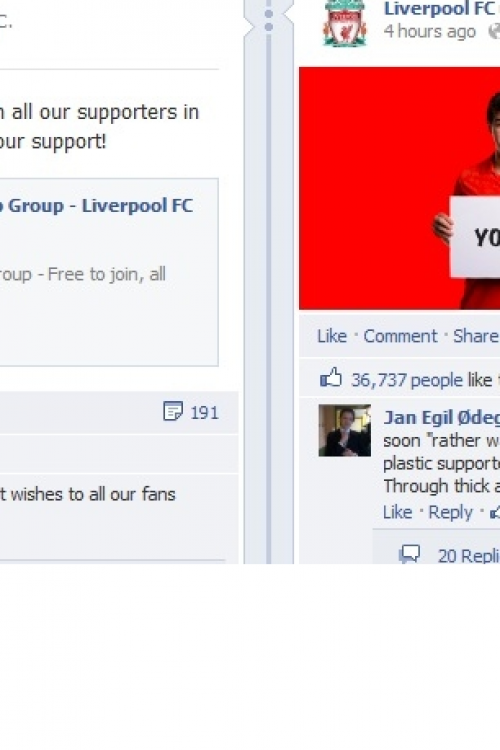Open the 4 hours ago timestamp
Image resolution: width=500 pixels, height=750 pixels.
tap(430, 32)
